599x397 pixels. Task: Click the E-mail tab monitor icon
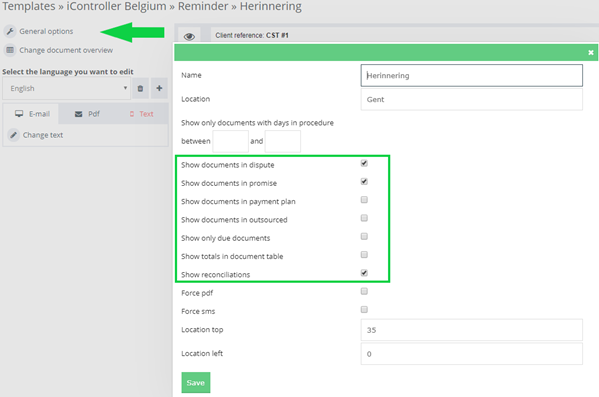(x=19, y=114)
